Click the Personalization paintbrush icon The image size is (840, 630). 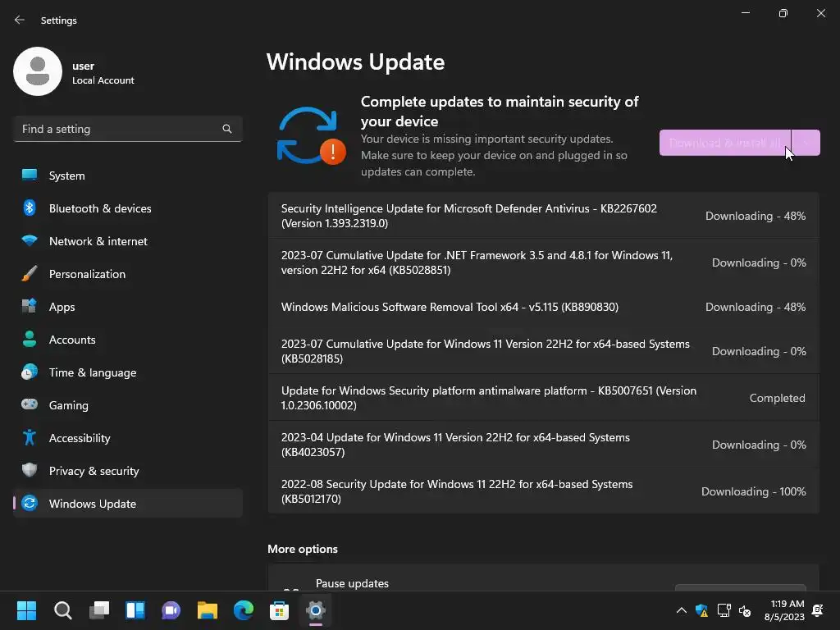point(30,273)
